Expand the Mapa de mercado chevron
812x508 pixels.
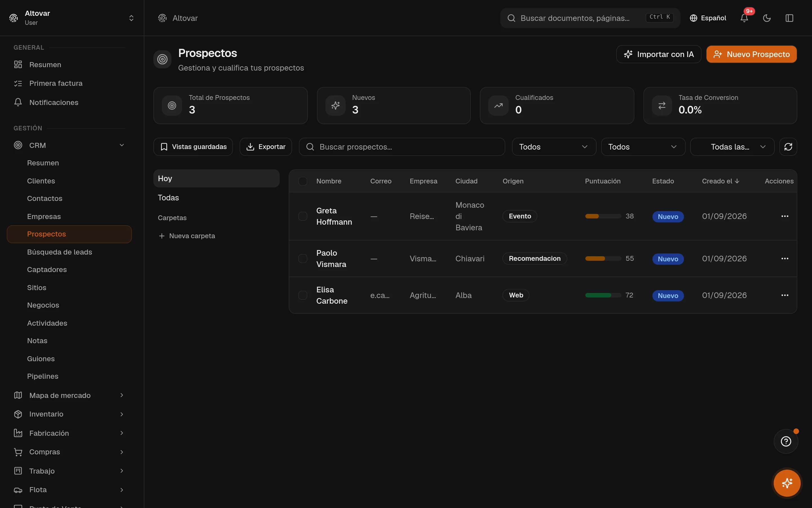[122, 395]
